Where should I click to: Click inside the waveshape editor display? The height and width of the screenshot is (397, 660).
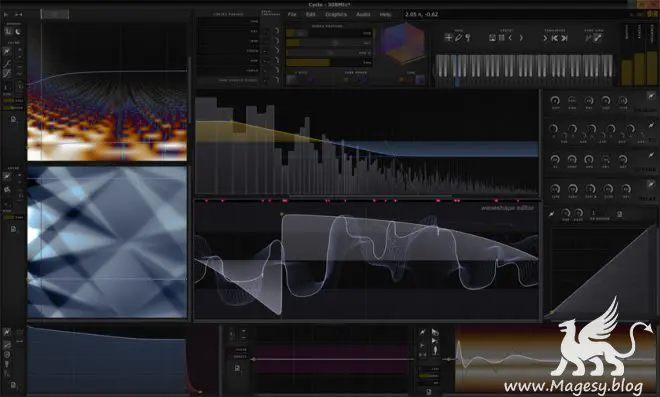(367, 260)
